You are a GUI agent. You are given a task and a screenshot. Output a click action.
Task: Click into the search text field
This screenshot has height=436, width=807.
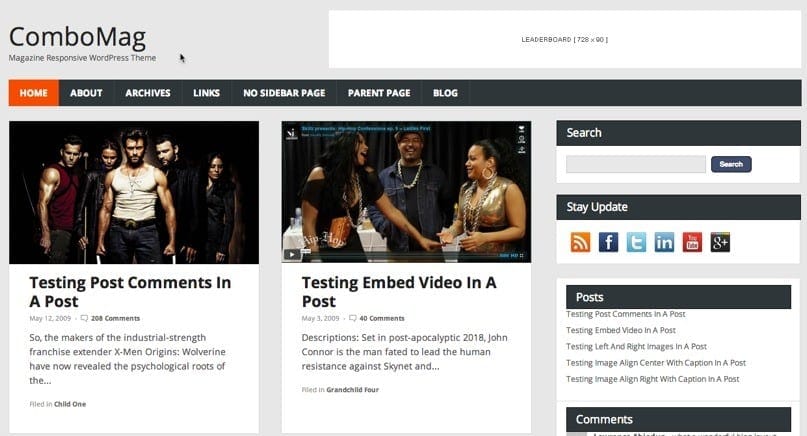coord(636,164)
